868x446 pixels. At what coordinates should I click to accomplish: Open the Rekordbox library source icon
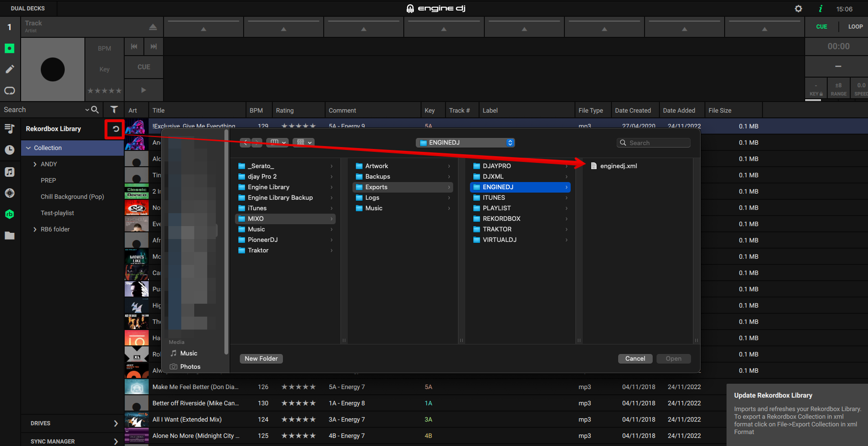tap(10, 214)
